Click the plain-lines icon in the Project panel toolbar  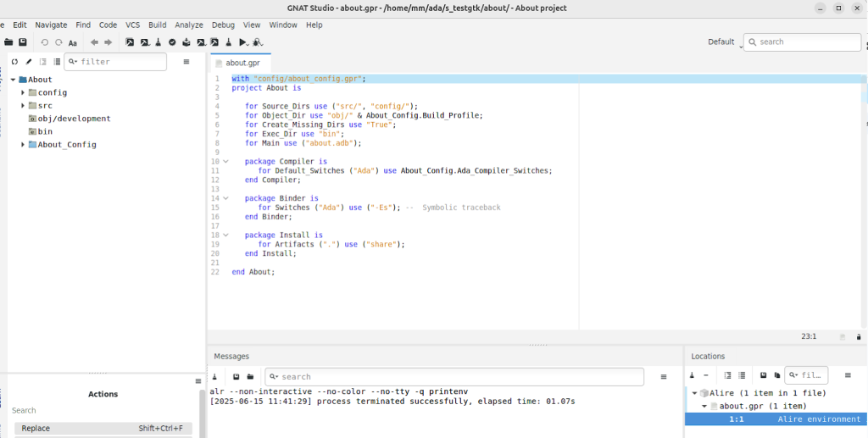[57, 62]
